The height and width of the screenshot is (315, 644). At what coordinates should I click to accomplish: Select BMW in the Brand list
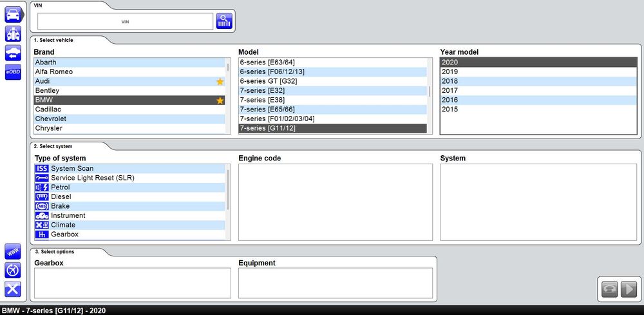pyautogui.click(x=129, y=100)
